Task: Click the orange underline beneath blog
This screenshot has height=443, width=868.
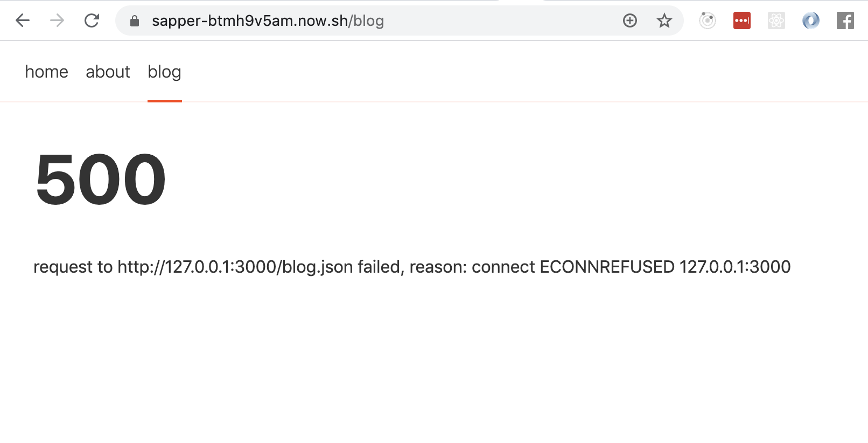Action: point(165,100)
